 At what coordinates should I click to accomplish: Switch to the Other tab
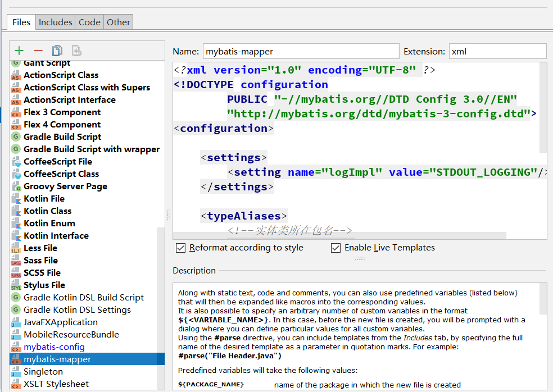pyautogui.click(x=119, y=22)
